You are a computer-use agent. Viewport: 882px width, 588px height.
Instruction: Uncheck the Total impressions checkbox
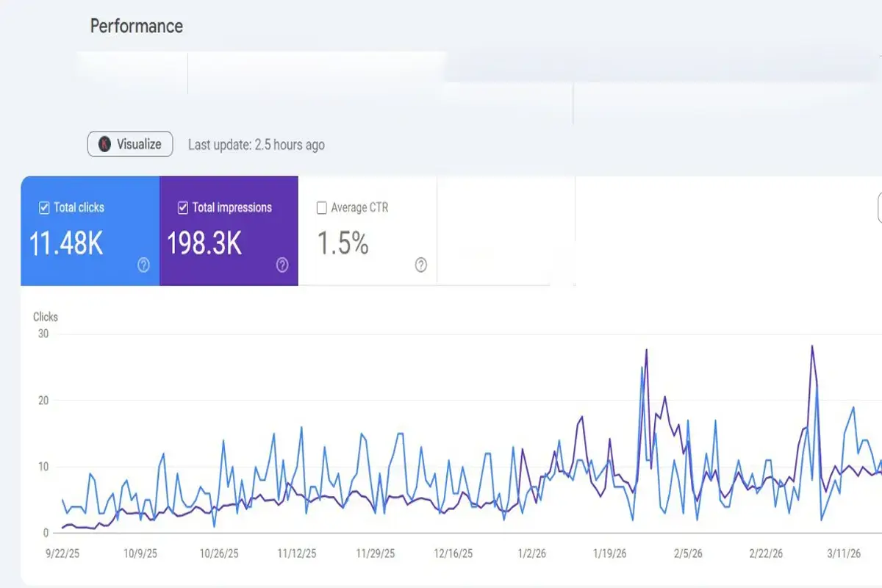pos(183,208)
